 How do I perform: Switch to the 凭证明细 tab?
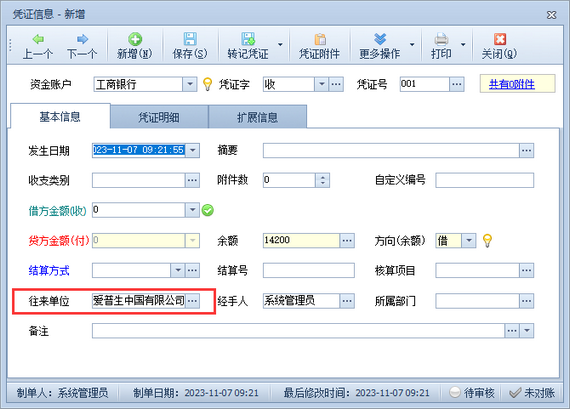point(159,117)
